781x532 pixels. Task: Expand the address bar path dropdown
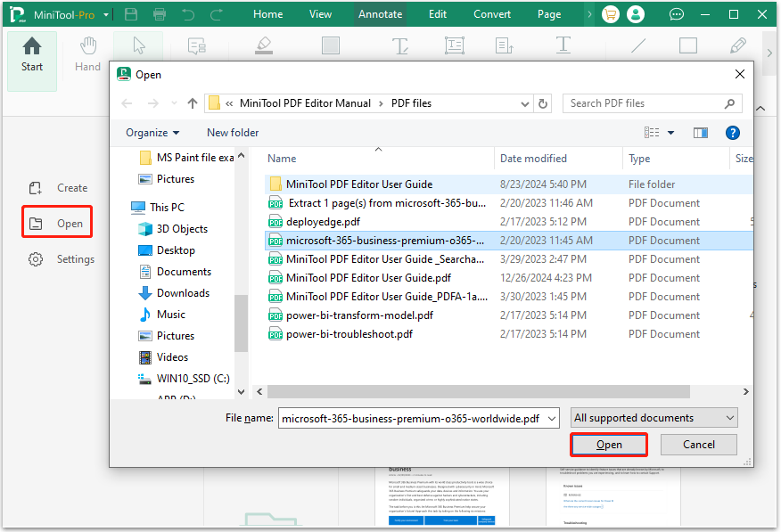pyautogui.click(x=524, y=103)
